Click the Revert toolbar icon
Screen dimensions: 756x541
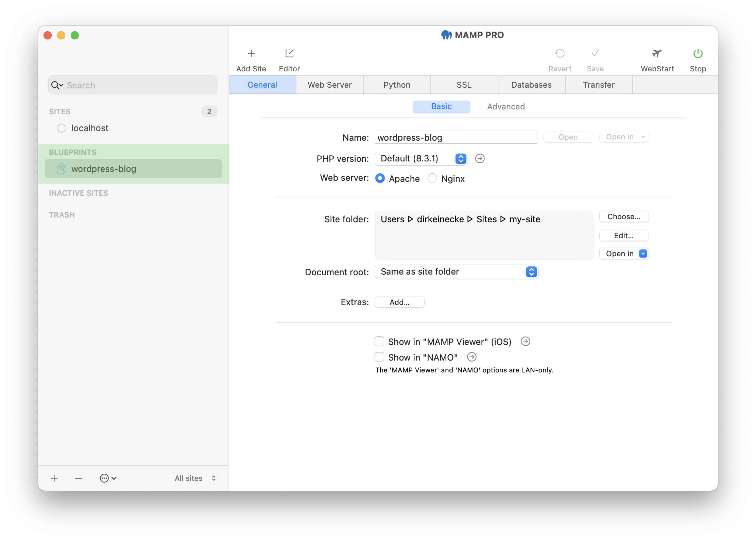click(x=560, y=53)
